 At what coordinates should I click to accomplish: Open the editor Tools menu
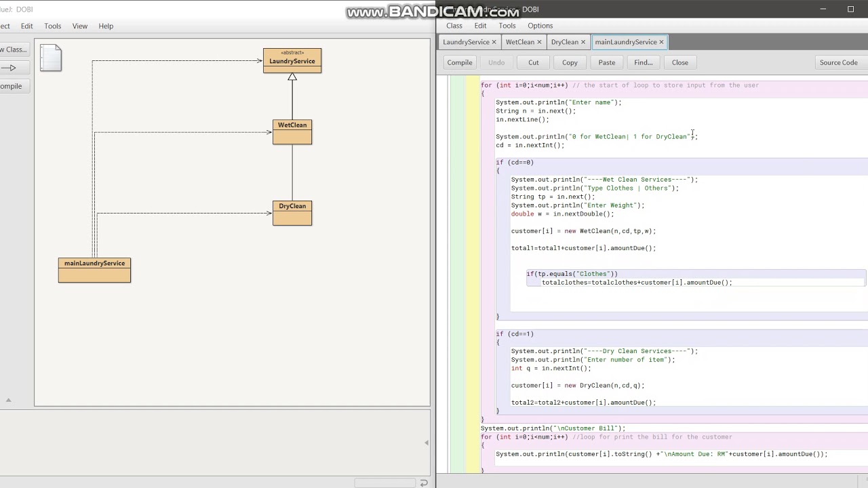click(x=507, y=26)
